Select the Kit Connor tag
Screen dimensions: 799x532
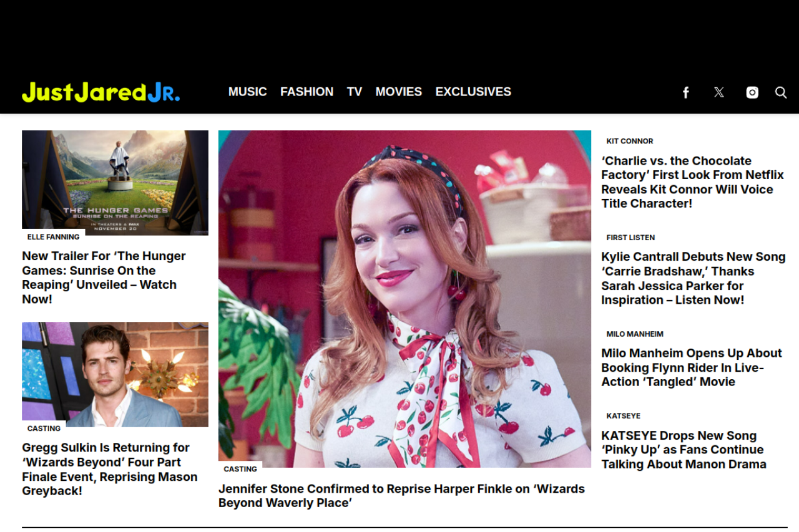pyautogui.click(x=630, y=141)
